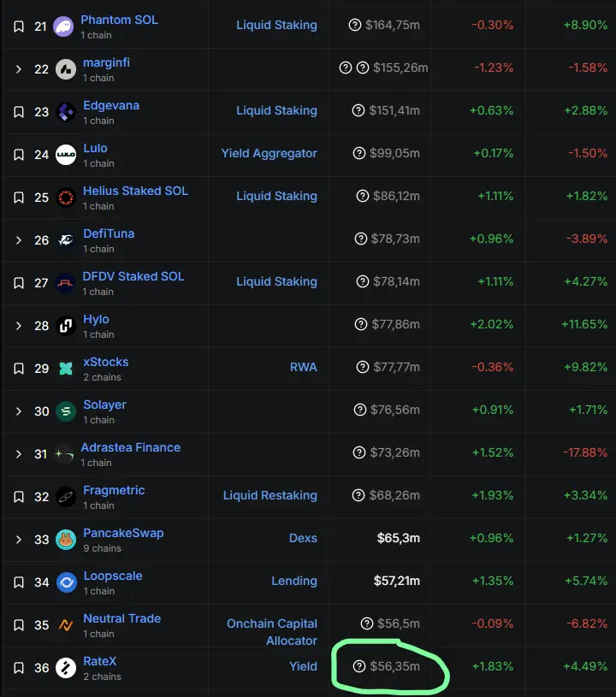Viewport: 616px width, 697px height.
Task: Click the DefiTuna fish logo
Action: 66,240
